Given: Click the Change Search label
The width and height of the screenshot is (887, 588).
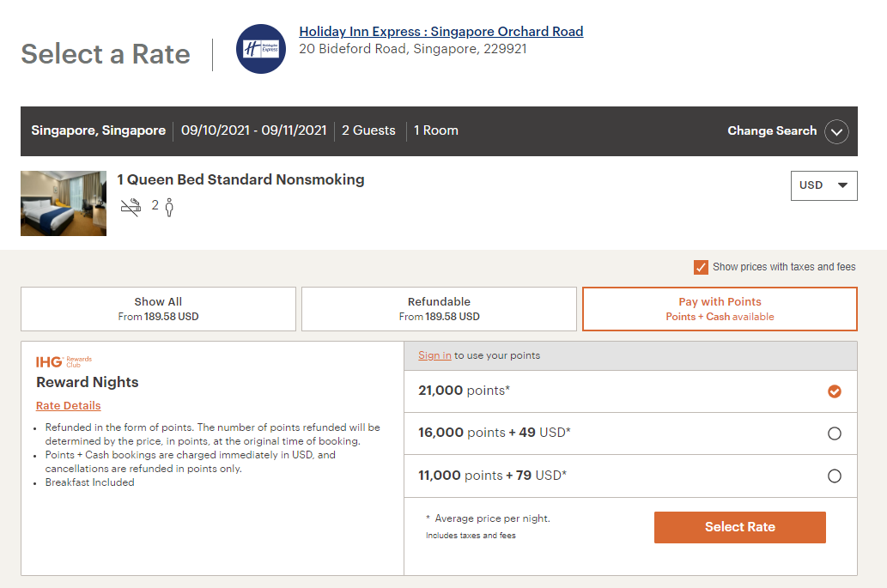Looking at the screenshot, I should 772,130.
